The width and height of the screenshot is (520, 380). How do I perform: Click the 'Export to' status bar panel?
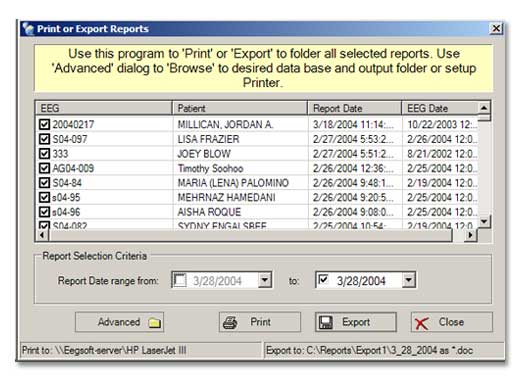(383, 350)
